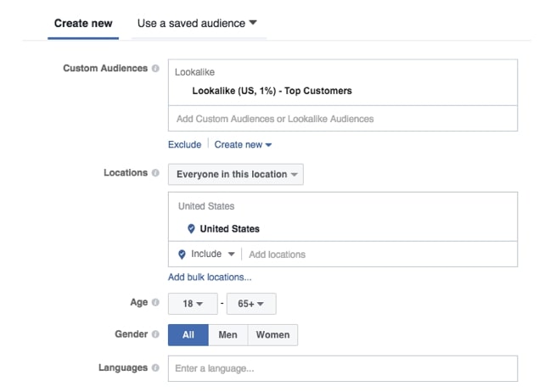
Task: Open the minimum age 18 dropdown
Action: [x=193, y=304]
